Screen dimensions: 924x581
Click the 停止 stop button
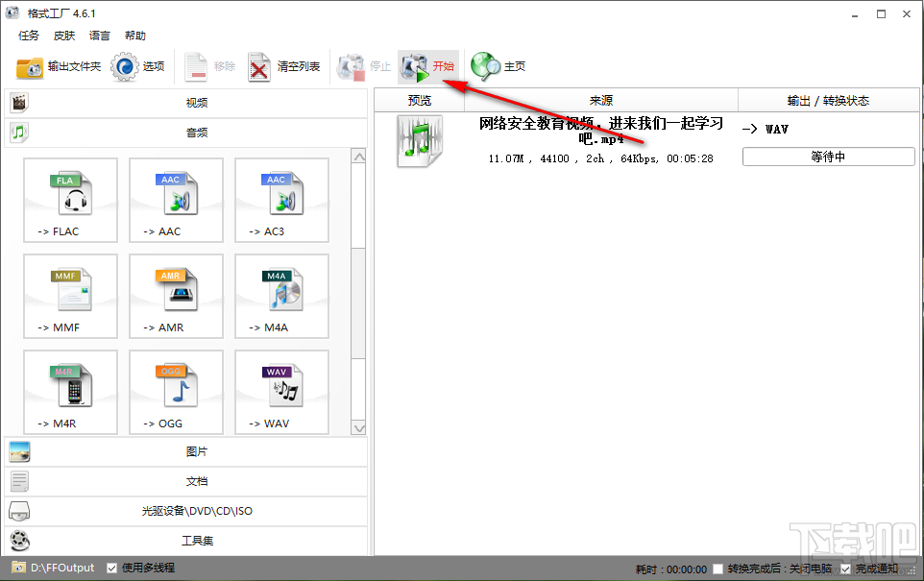364,66
